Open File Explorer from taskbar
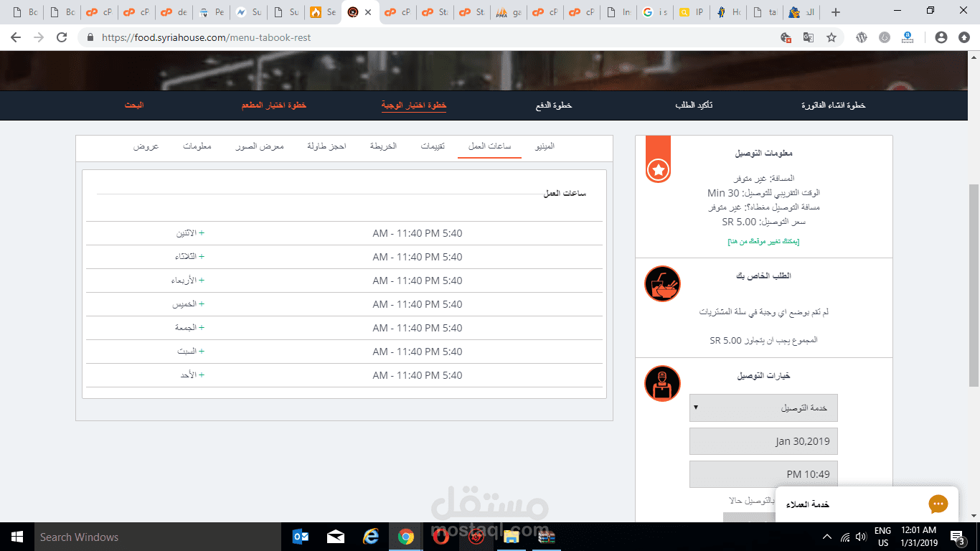 pyautogui.click(x=511, y=537)
